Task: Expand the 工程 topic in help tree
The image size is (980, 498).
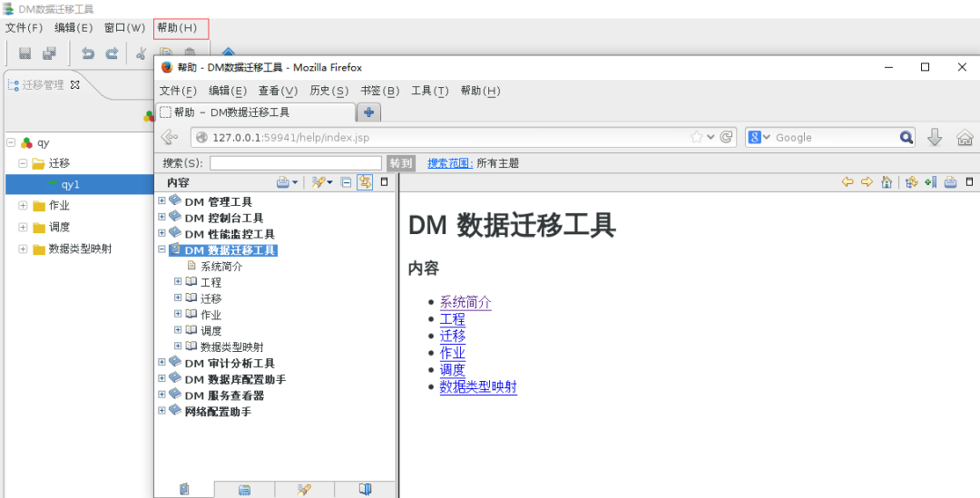Action: tap(178, 282)
